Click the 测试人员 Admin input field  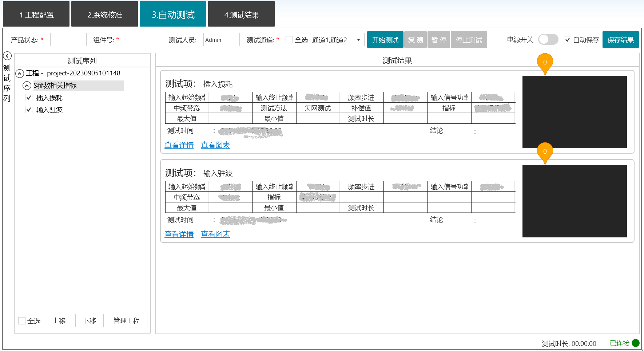pyautogui.click(x=222, y=40)
